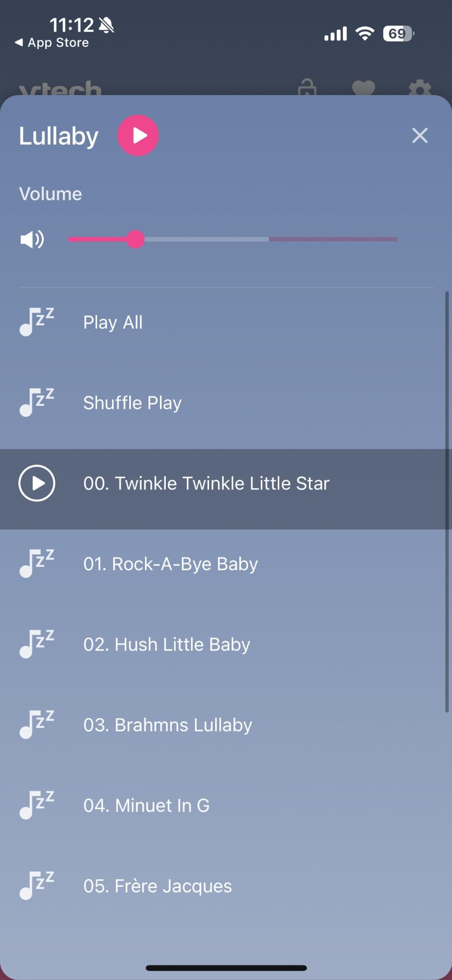Image resolution: width=452 pixels, height=980 pixels.
Task: Play 00. Twinkle Twinkle Little Star
Action: (x=226, y=483)
